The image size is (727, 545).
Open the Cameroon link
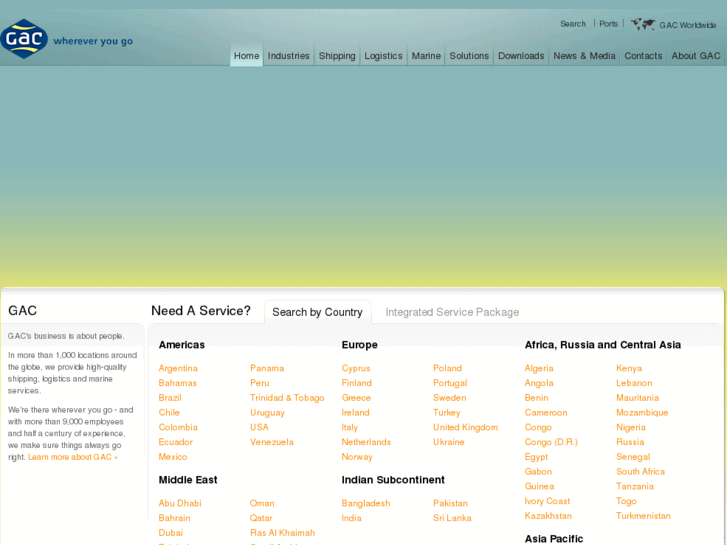(546, 412)
